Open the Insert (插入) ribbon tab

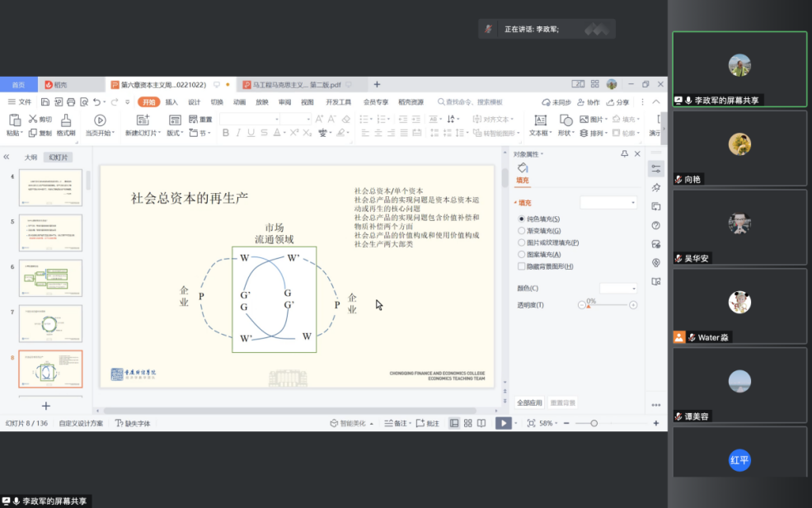click(171, 102)
